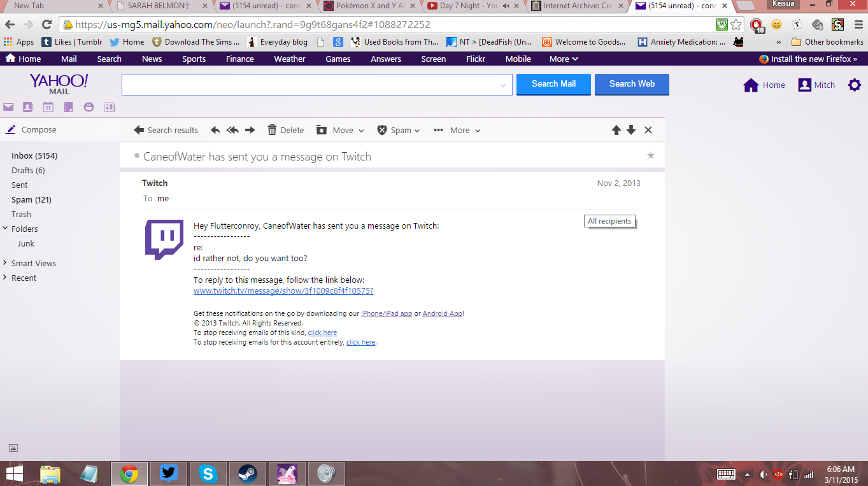
Task: Open the Mitch profile icon
Action: [804, 85]
